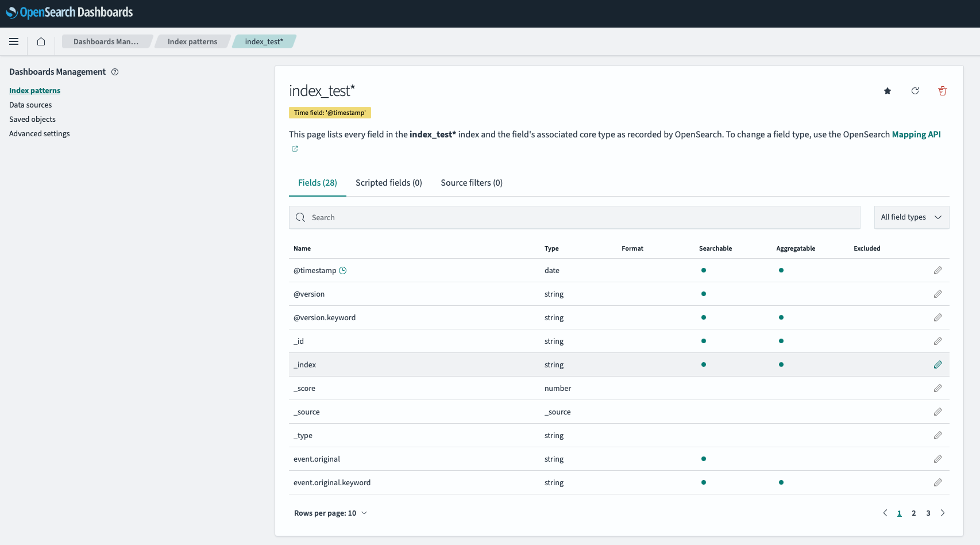
Task: Edit the _source field
Action: point(938,412)
